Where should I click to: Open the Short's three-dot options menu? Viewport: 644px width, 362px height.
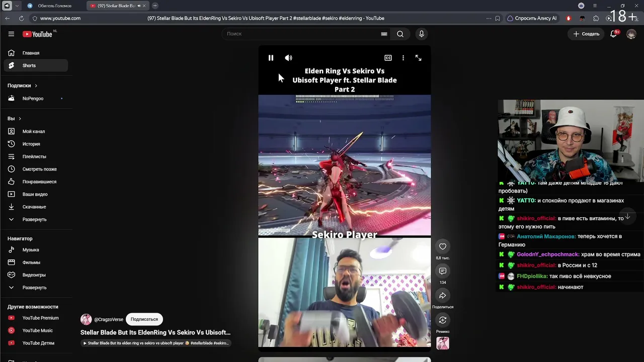pyautogui.click(x=403, y=58)
